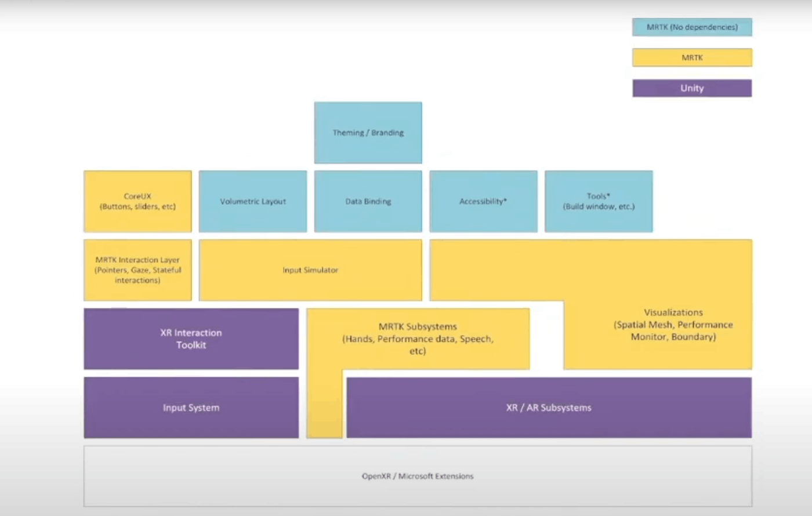The height and width of the screenshot is (516, 812).
Task: Select the Tools* (Build window, etc.) block
Action: tap(599, 201)
